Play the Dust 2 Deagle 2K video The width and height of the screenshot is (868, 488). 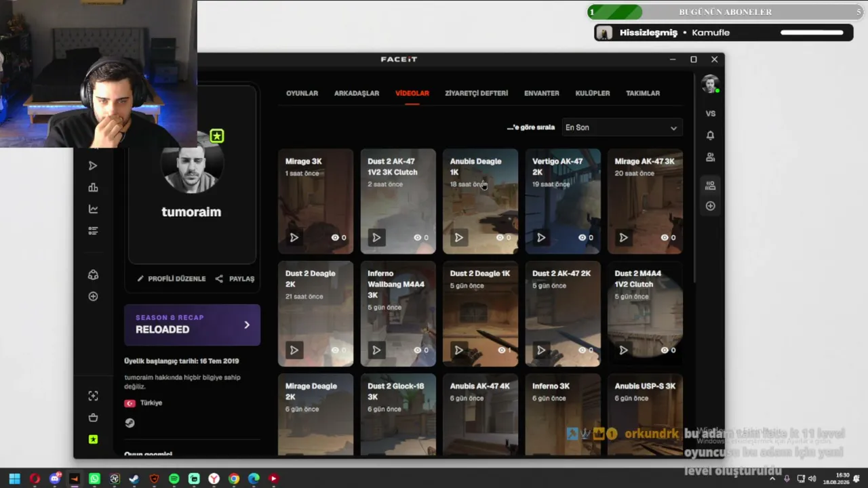point(294,350)
